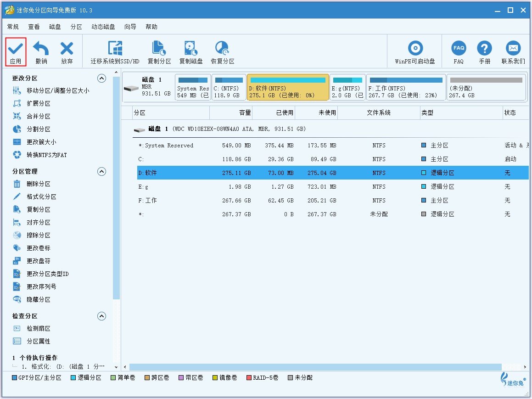Screen dimensions: 532x399
Task: Click 格式化分区 in sidebar
Action: click(41, 197)
